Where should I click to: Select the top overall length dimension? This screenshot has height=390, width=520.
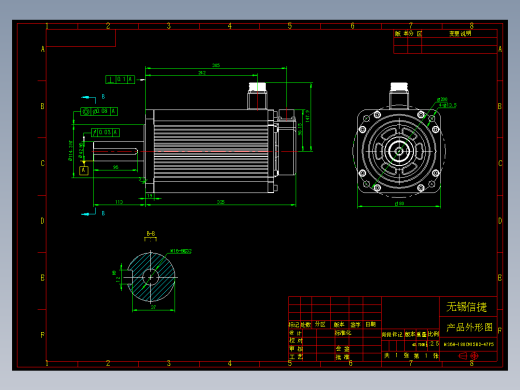216,65
